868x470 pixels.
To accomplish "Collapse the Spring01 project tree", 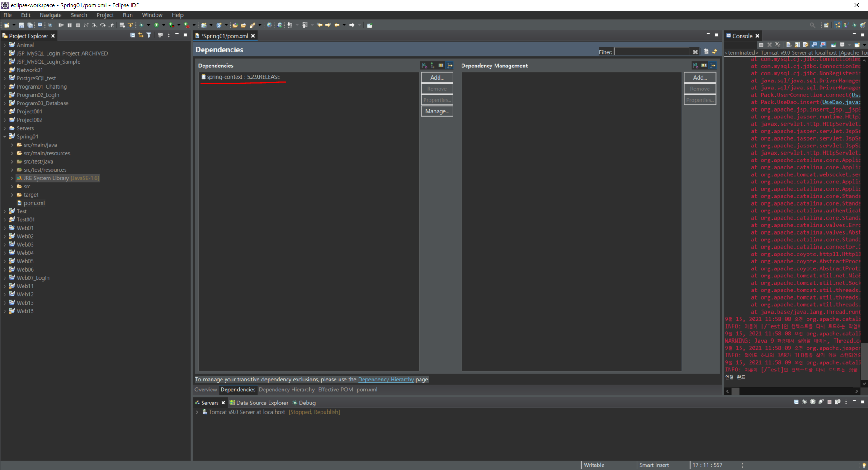I will [5, 136].
